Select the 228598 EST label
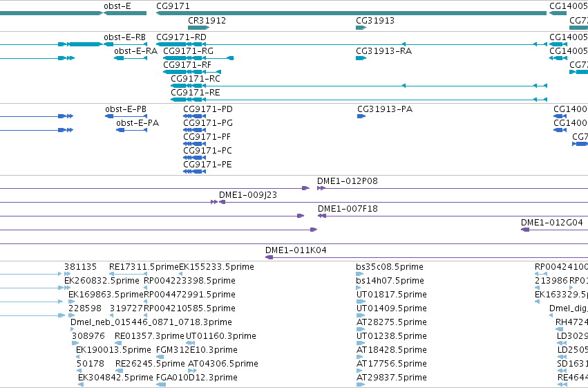Image resolution: width=588 pixels, height=388 pixels. tap(85, 309)
